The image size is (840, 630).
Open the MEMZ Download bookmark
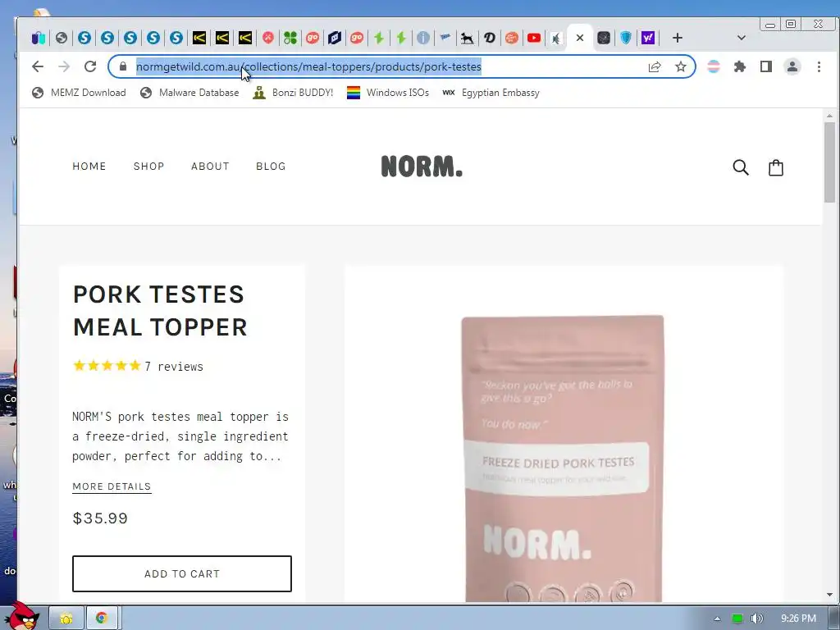click(x=79, y=93)
